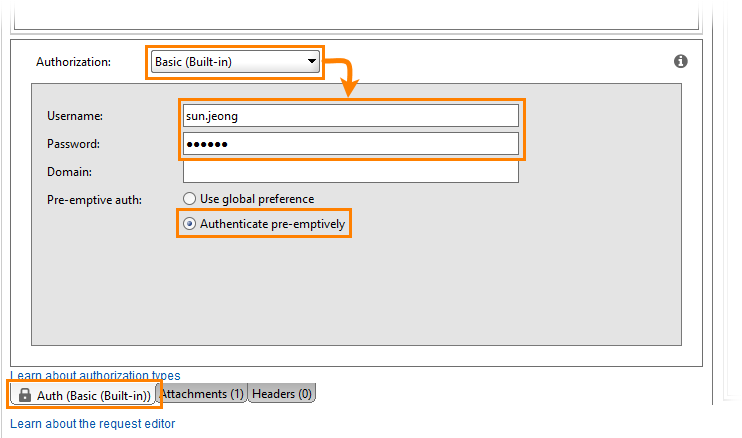The height and width of the screenshot is (438, 742).
Task: Click the Domain input field
Action: [351, 172]
